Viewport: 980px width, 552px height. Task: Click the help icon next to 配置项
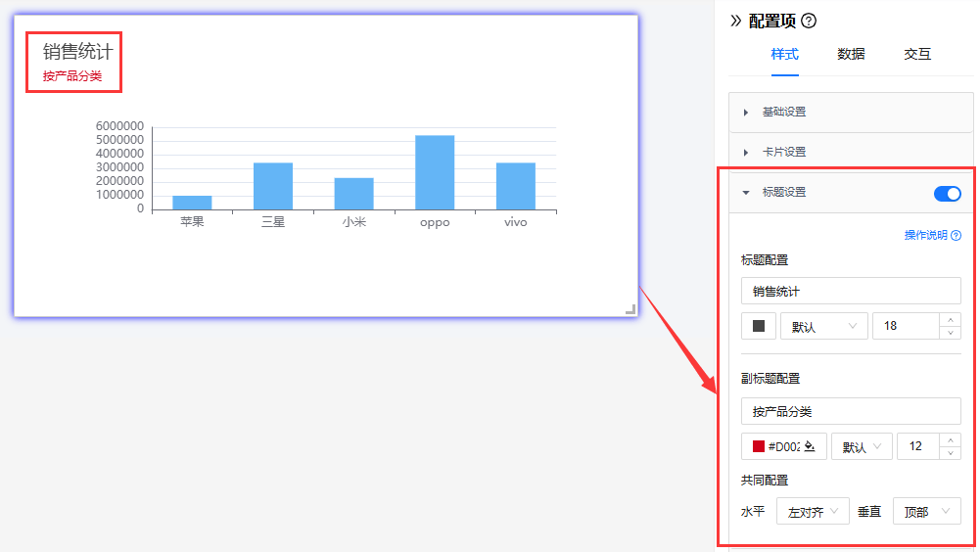[809, 21]
